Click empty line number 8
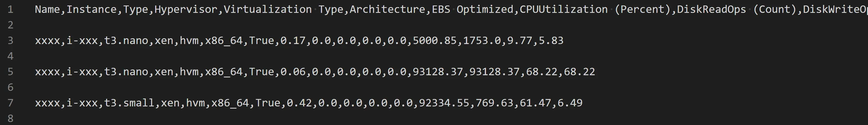Screen dimensions: 868x125 [x=10, y=118]
